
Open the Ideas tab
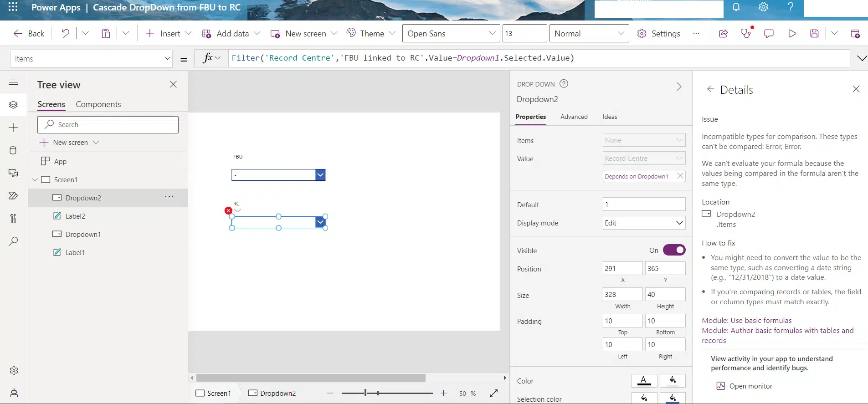(x=610, y=117)
